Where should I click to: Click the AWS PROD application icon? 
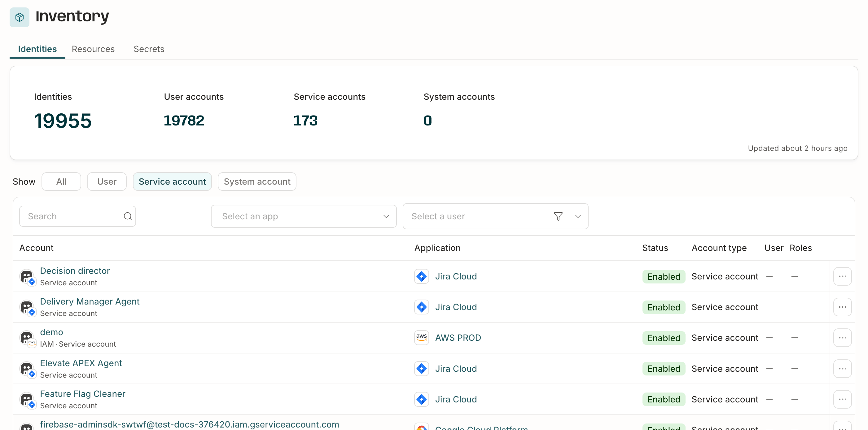(x=421, y=338)
